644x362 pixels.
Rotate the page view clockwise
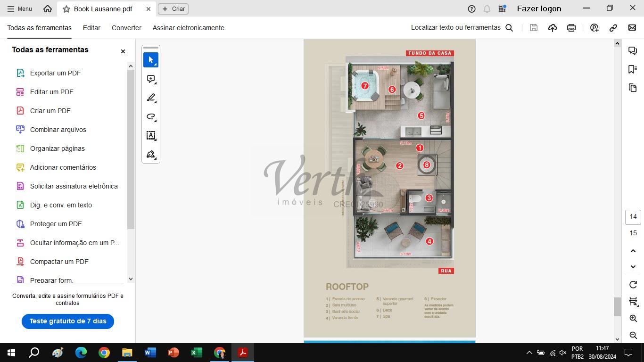(x=633, y=285)
